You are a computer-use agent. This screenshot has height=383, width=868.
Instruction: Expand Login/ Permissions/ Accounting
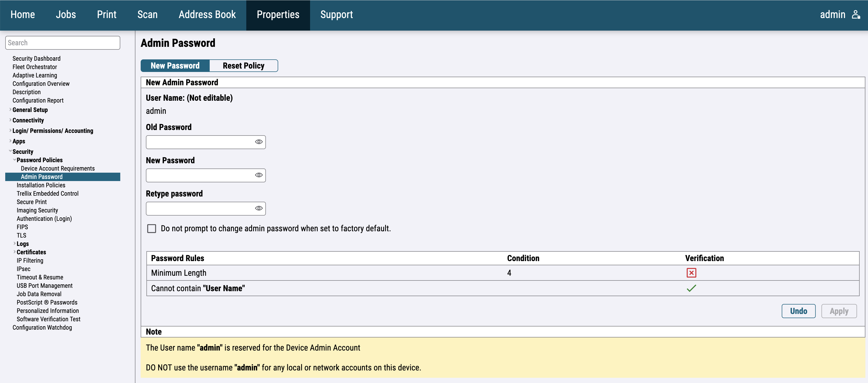[x=10, y=131]
